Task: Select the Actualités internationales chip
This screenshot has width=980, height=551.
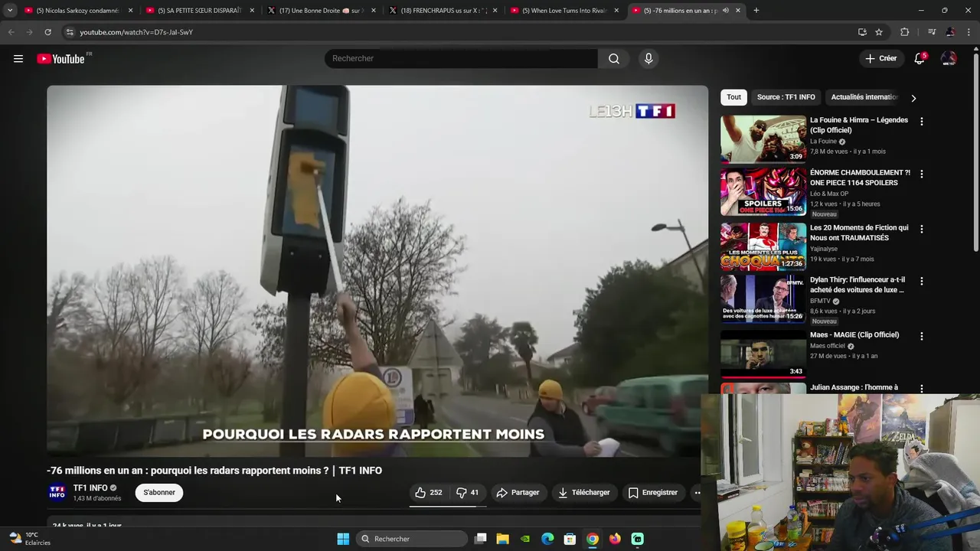Action: 864,97
